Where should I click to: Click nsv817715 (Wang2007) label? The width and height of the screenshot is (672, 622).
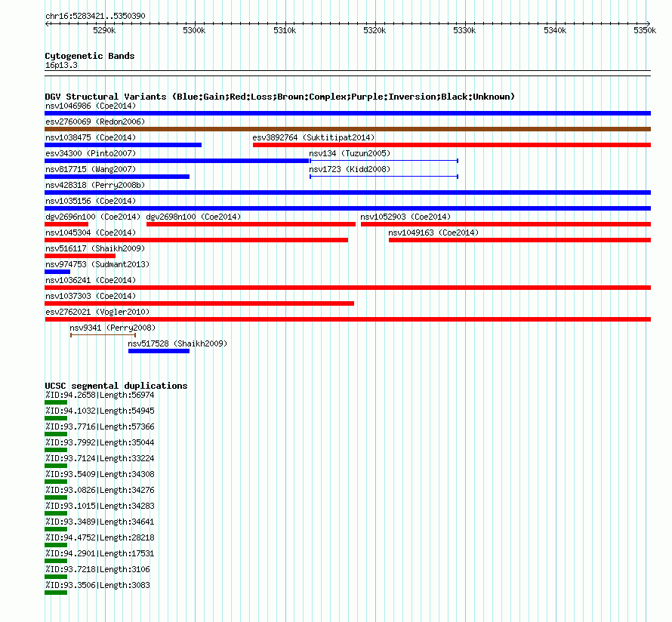tap(91, 169)
